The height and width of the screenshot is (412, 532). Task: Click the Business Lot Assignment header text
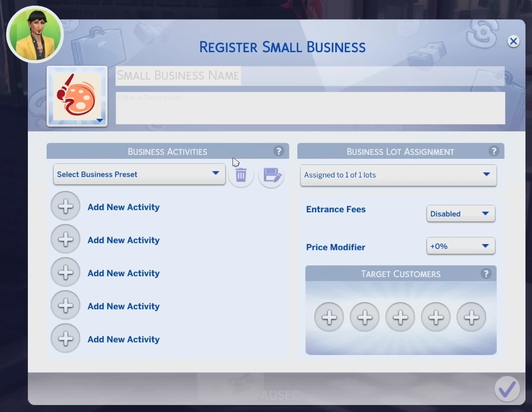[x=400, y=151]
